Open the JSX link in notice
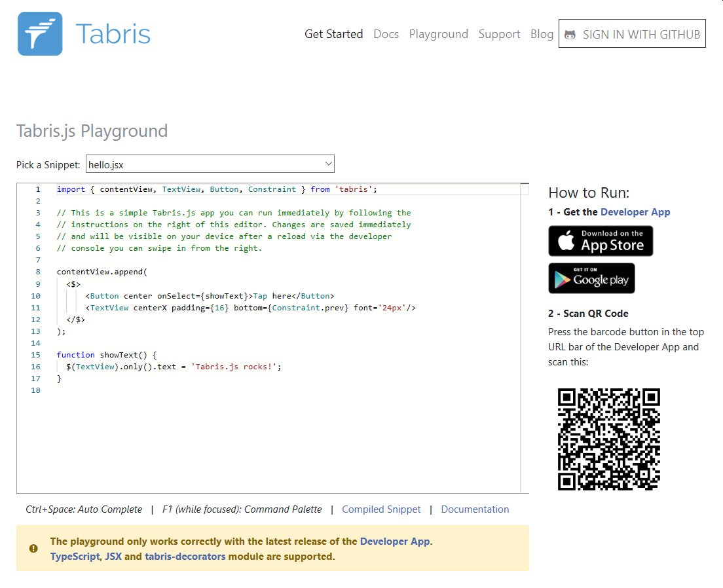 [113, 557]
